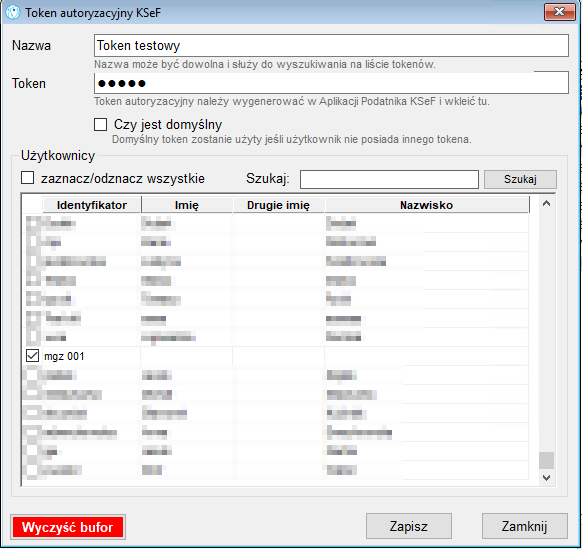Click the user list scrollbar thumb
This screenshot has width=582, height=549.
[x=546, y=460]
